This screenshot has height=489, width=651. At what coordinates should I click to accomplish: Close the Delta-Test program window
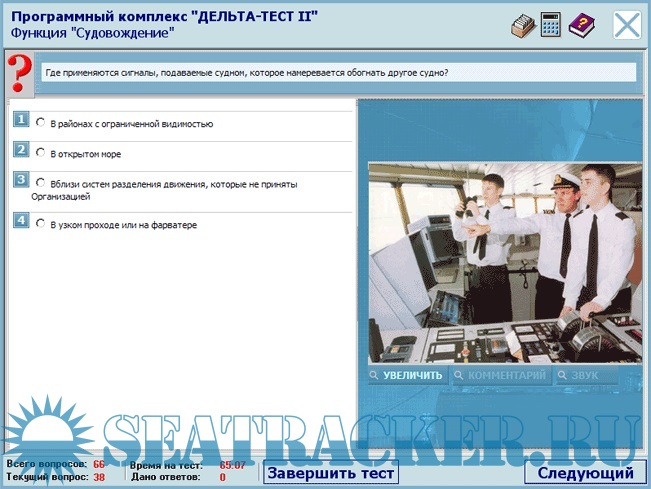(627, 25)
